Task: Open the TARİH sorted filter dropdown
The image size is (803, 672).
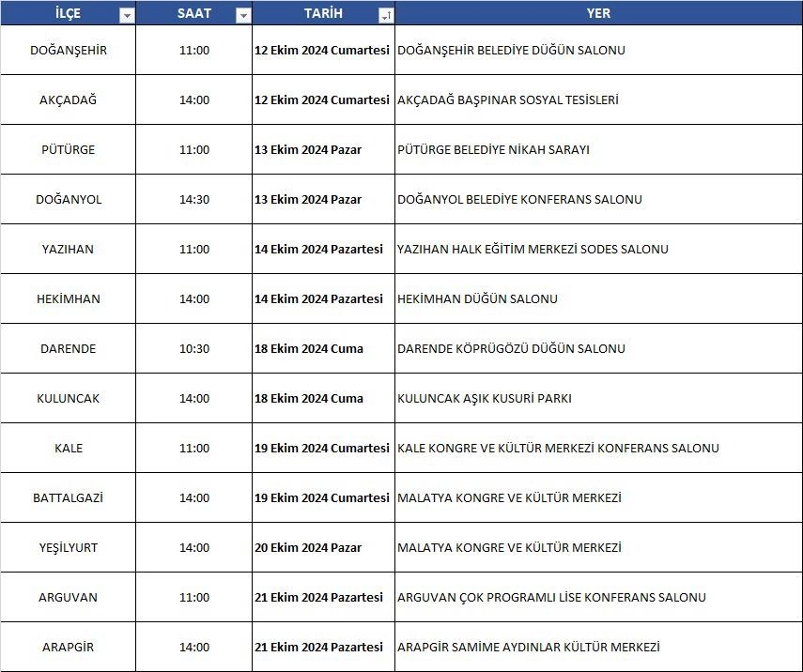Action: pyautogui.click(x=385, y=15)
